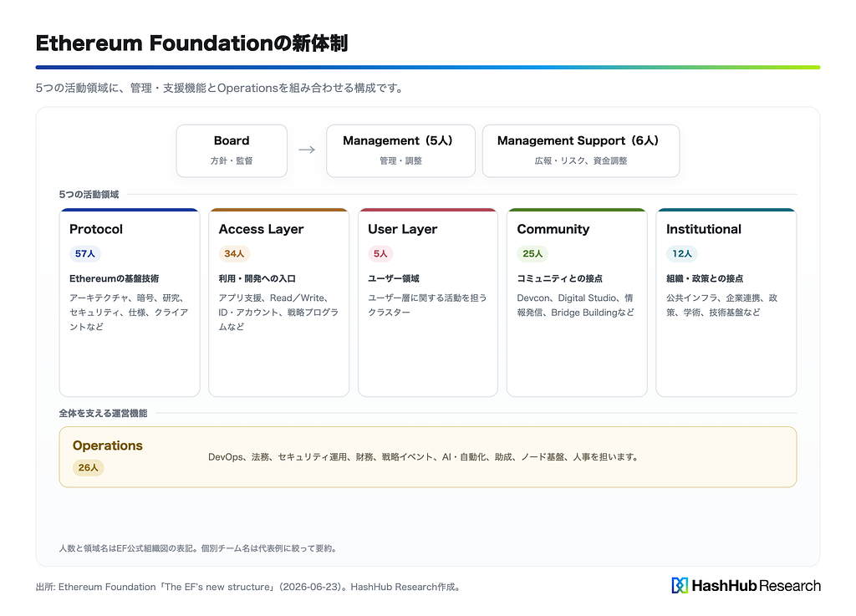856x616 pixels.
Task: Click the コミュニティとの接点 subtitle
Action: pos(559,279)
